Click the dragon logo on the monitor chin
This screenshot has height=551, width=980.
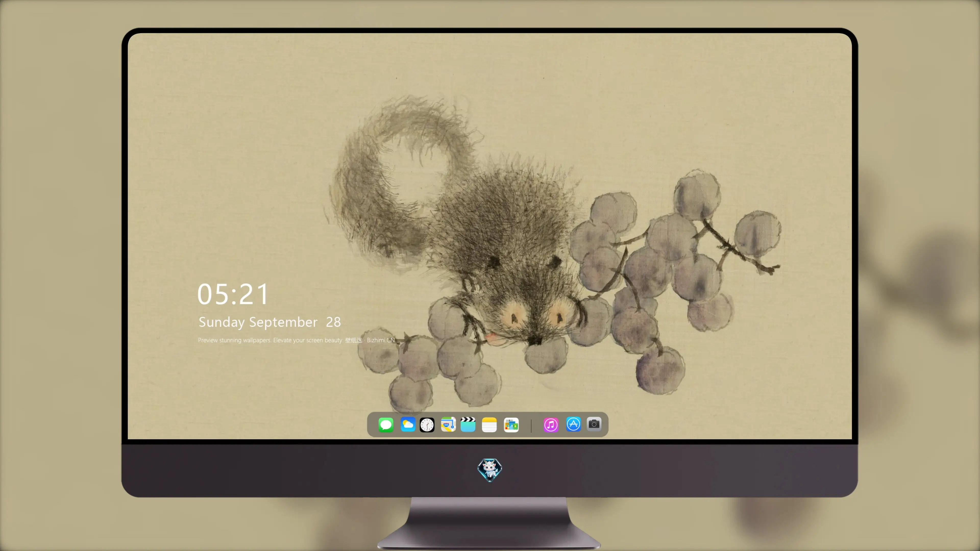pos(490,470)
